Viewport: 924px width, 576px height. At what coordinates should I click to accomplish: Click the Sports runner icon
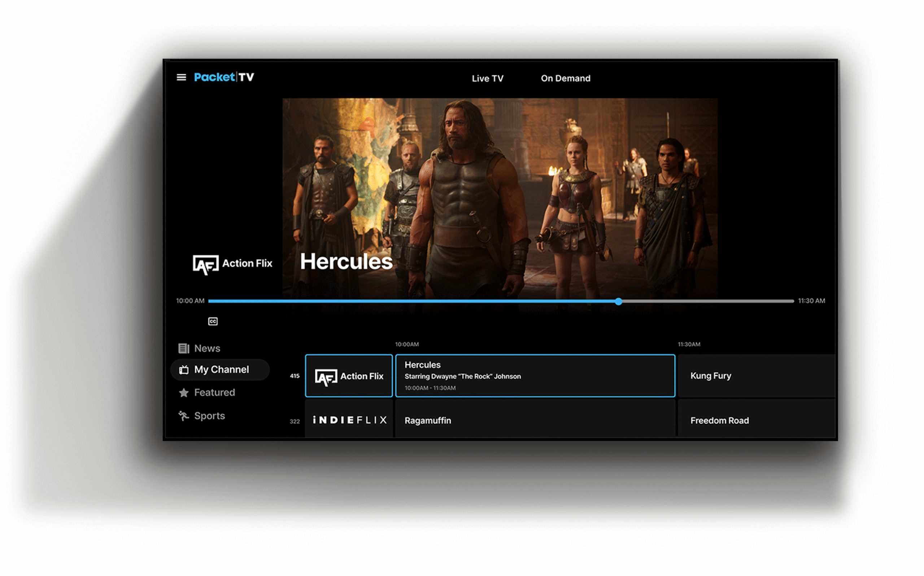pyautogui.click(x=184, y=415)
